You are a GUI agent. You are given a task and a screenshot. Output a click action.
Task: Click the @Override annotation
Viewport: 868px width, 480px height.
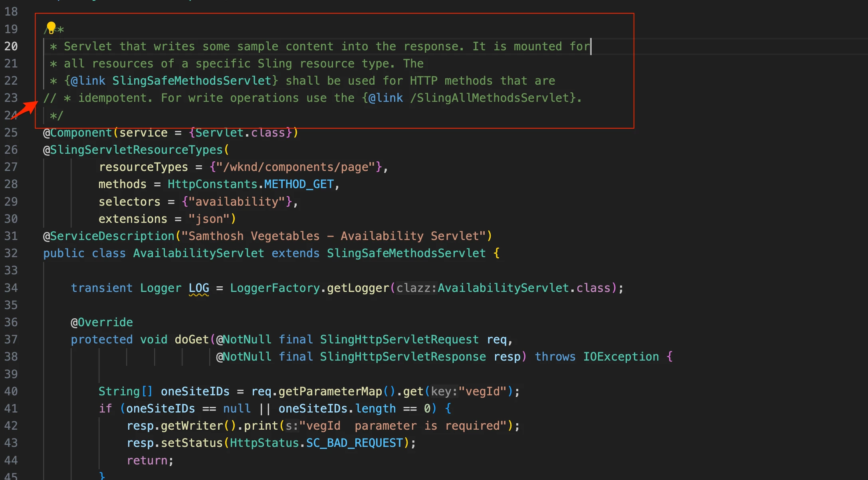coord(102,322)
